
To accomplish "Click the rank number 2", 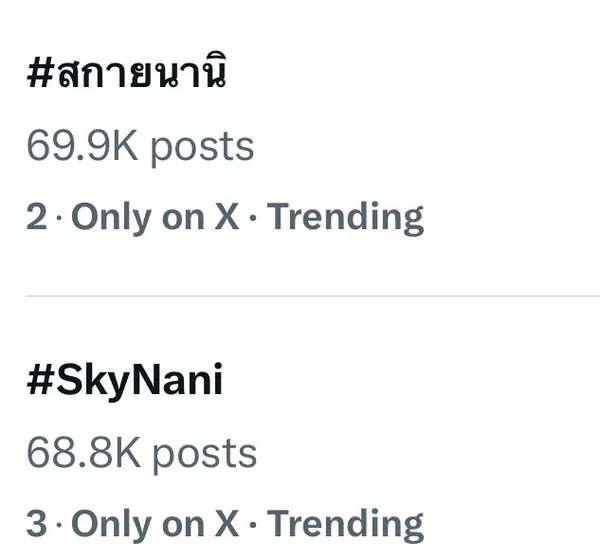I will pyautogui.click(x=36, y=217).
